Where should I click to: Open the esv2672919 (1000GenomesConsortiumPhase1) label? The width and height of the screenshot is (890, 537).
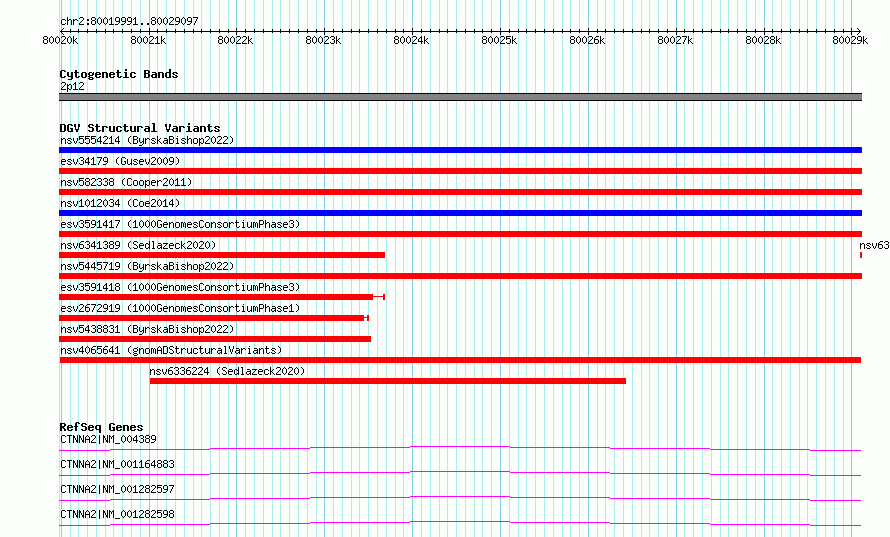[x=180, y=308]
